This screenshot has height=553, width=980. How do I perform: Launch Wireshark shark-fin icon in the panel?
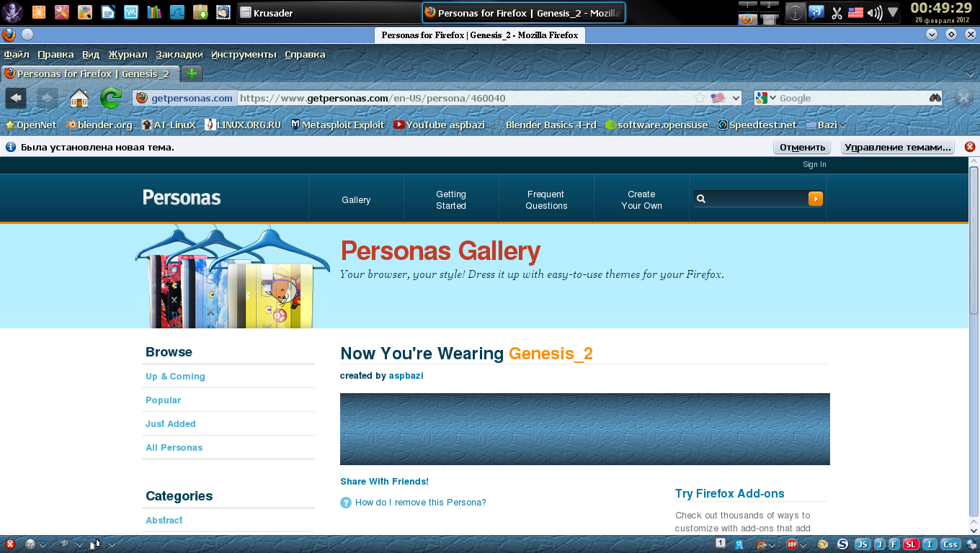(x=177, y=12)
